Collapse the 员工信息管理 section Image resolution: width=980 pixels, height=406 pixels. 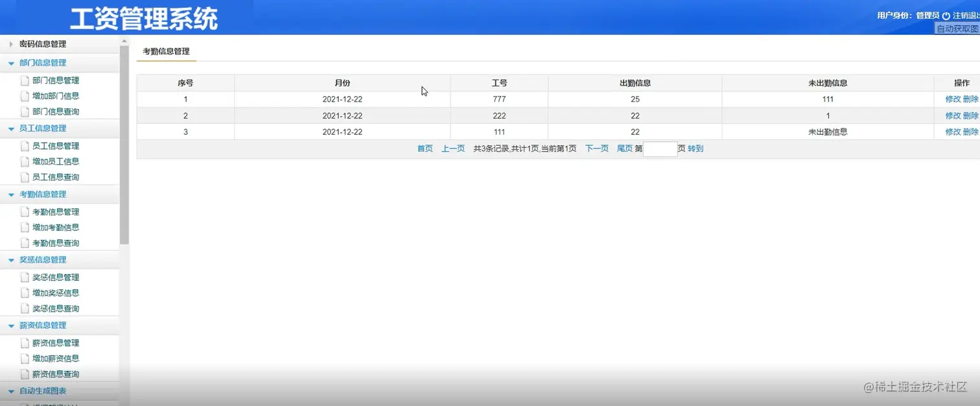[10, 128]
